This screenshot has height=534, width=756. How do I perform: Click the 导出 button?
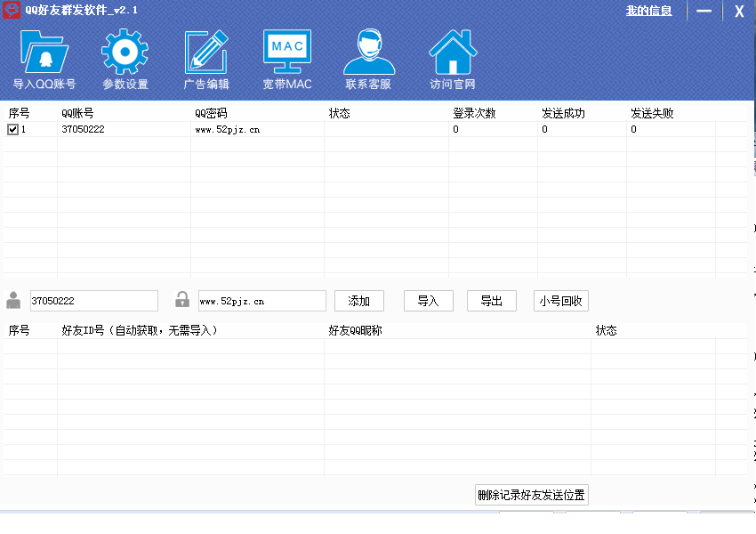491,301
